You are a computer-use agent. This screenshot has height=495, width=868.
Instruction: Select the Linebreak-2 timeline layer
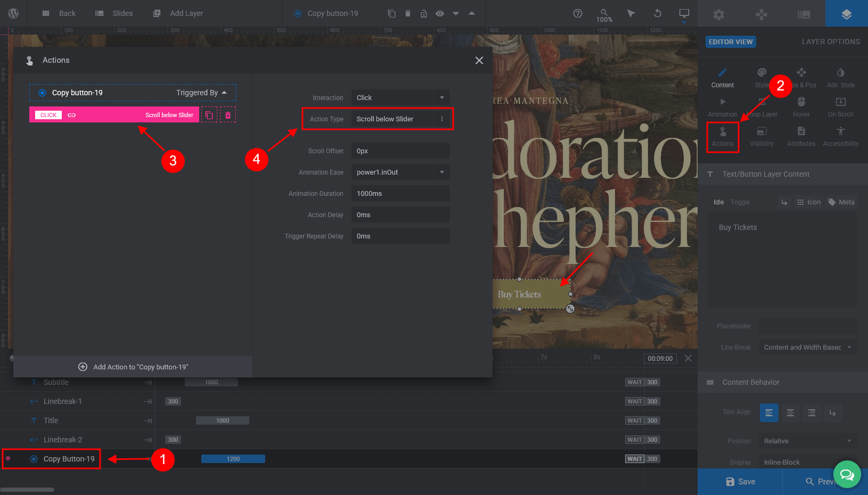tap(63, 440)
